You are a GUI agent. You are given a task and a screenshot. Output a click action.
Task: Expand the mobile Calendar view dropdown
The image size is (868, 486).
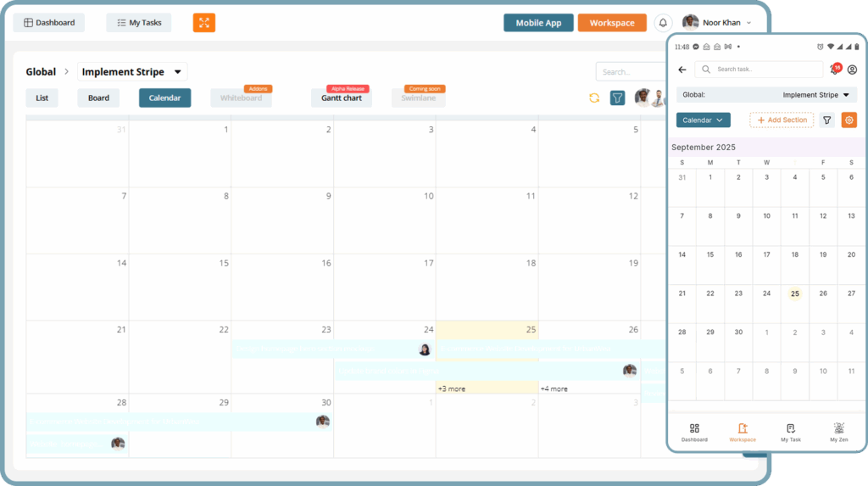[x=703, y=120]
